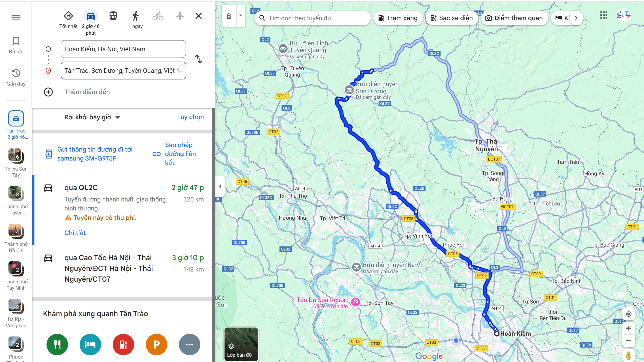Open the Google apps grid
The width and height of the screenshot is (644, 362).
(604, 15)
